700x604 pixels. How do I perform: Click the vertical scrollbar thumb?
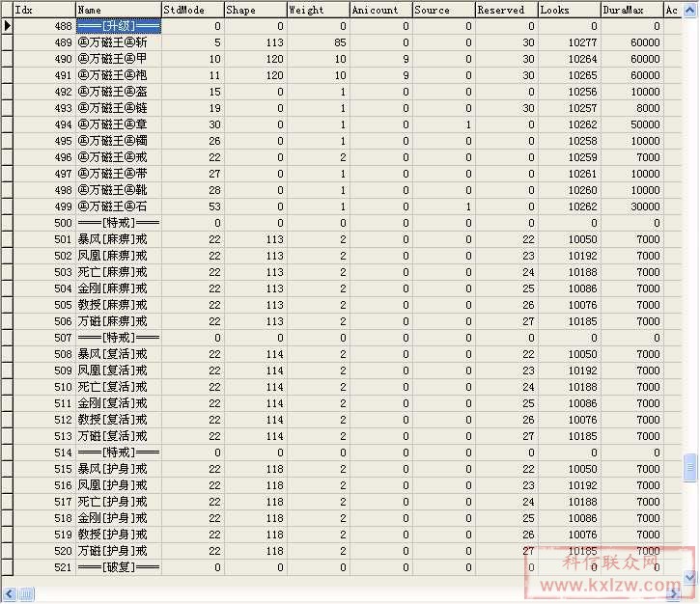[x=690, y=467]
